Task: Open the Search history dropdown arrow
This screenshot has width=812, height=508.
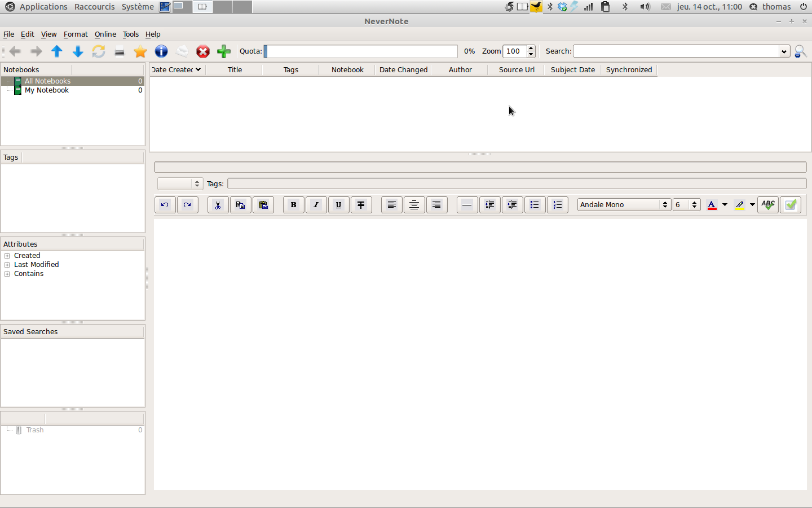Action: coord(784,51)
